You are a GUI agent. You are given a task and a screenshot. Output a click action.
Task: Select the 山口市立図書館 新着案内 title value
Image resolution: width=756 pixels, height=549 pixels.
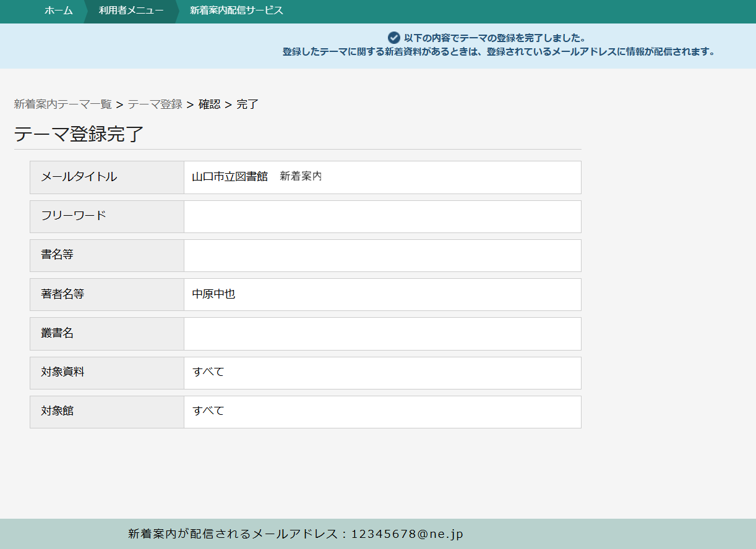point(257,177)
